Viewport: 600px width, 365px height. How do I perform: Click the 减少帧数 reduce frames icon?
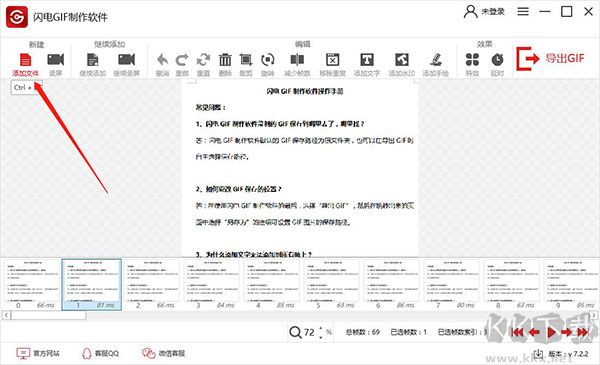coord(297,60)
